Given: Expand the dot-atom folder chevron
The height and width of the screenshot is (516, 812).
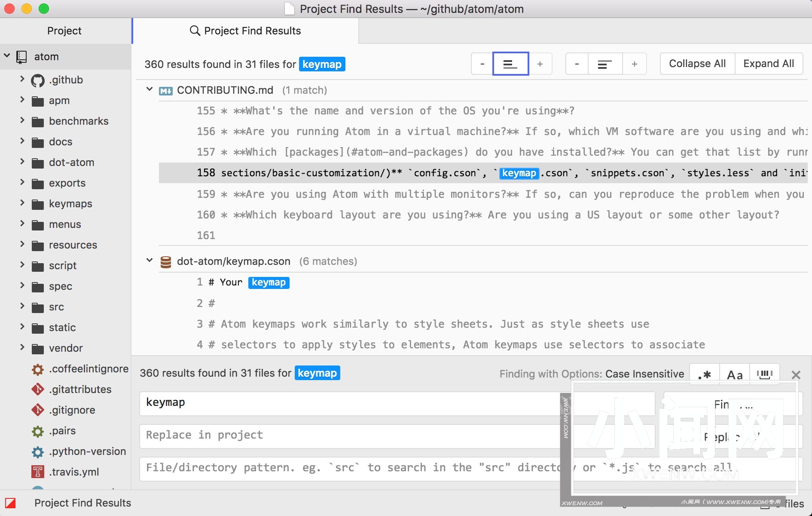Looking at the screenshot, I should [22, 162].
